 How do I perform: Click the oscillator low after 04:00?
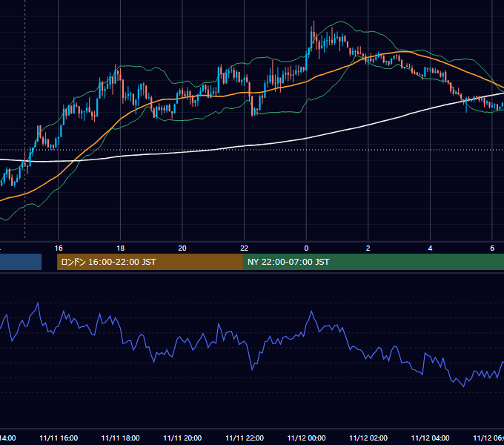click(x=463, y=386)
